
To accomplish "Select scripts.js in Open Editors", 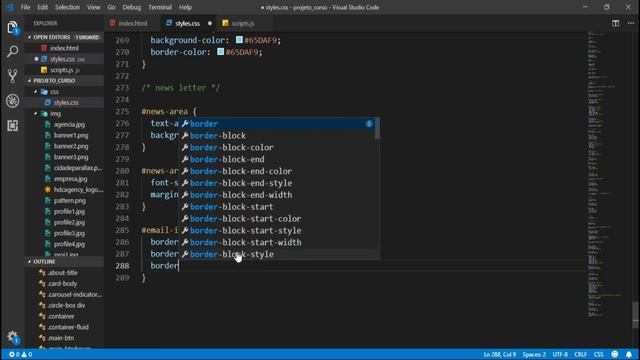I will click(x=64, y=70).
